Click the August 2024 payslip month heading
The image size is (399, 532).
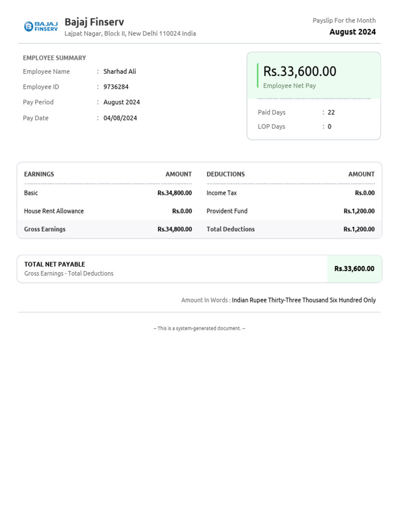click(353, 32)
